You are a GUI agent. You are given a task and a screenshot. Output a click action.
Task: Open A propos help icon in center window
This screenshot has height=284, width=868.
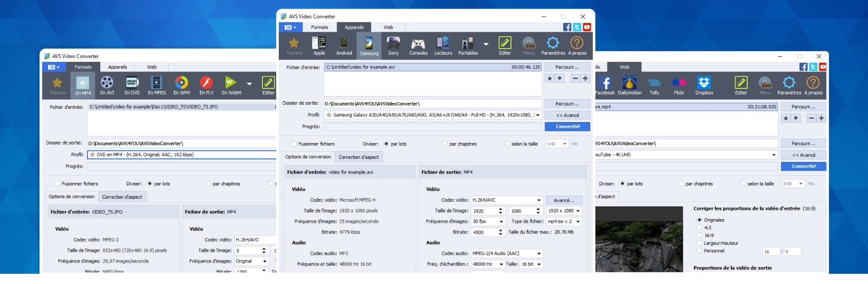[x=577, y=45]
